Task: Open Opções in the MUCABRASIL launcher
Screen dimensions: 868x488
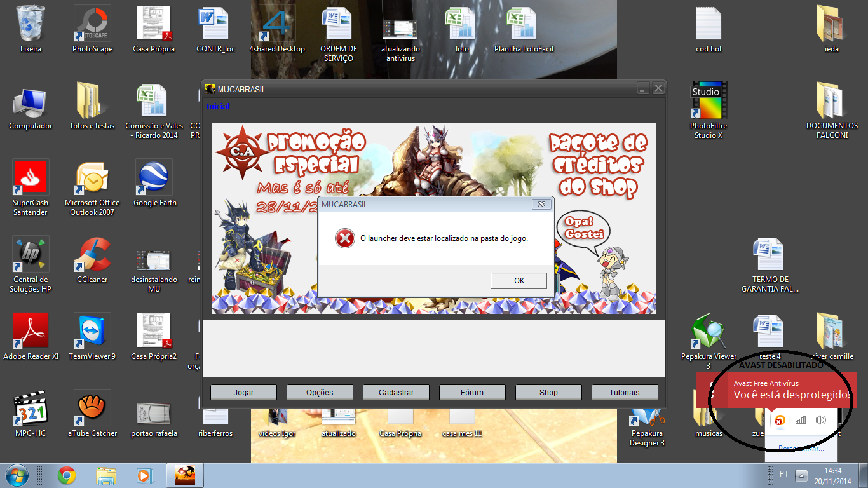Action: coord(320,392)
